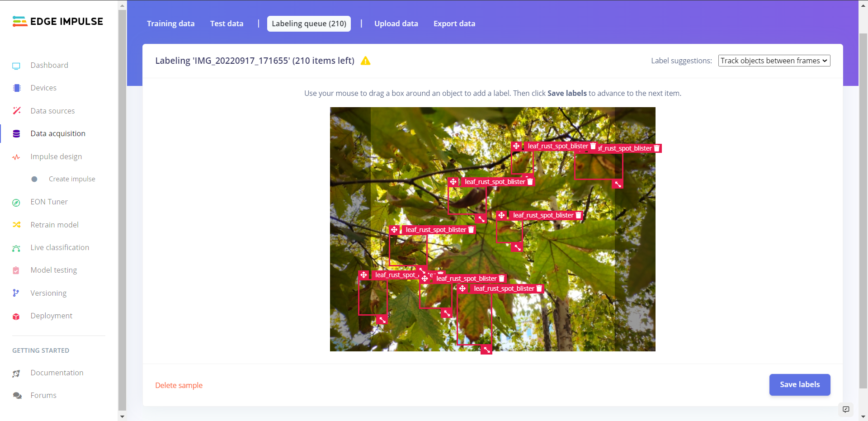
Task: Switch to the Training data tab
Action: coord(170,24)
